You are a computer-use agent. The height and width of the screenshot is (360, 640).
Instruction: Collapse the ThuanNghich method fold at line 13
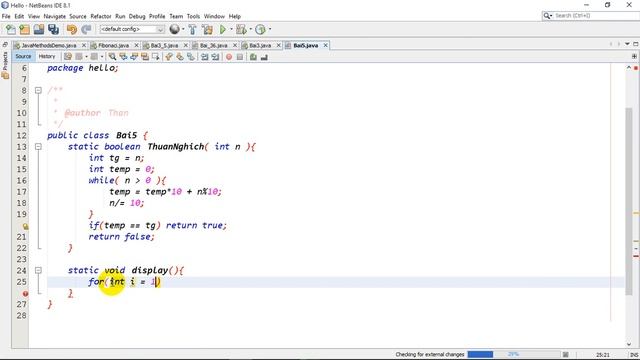click(x=38, y=147)
